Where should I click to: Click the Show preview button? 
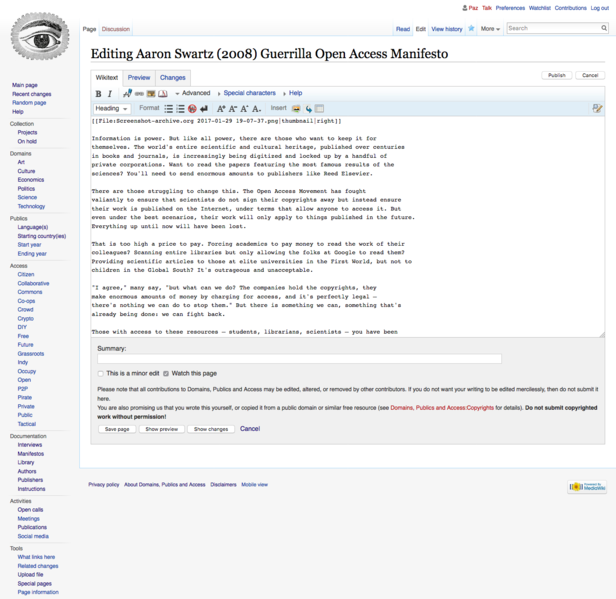[162, 429]
